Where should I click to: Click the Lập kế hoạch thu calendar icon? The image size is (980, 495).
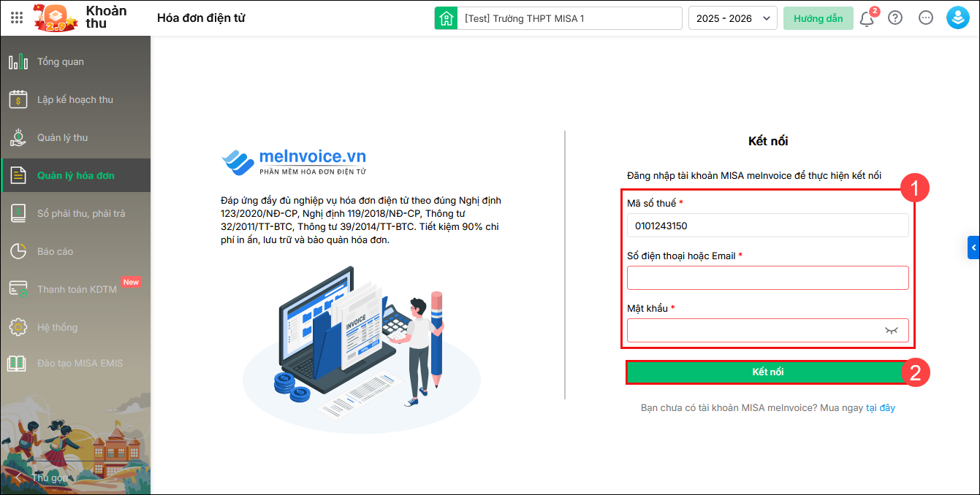click(x=18, y=100)
